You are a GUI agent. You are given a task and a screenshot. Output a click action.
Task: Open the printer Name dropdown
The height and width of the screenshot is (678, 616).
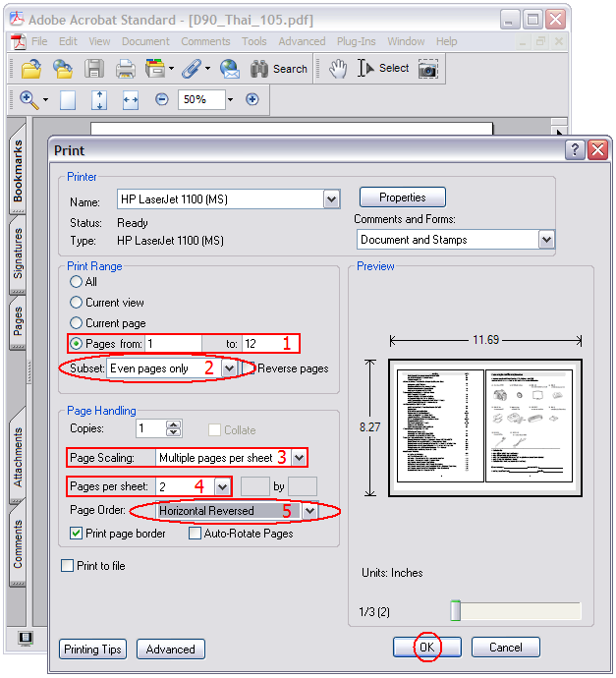[331, 199]
